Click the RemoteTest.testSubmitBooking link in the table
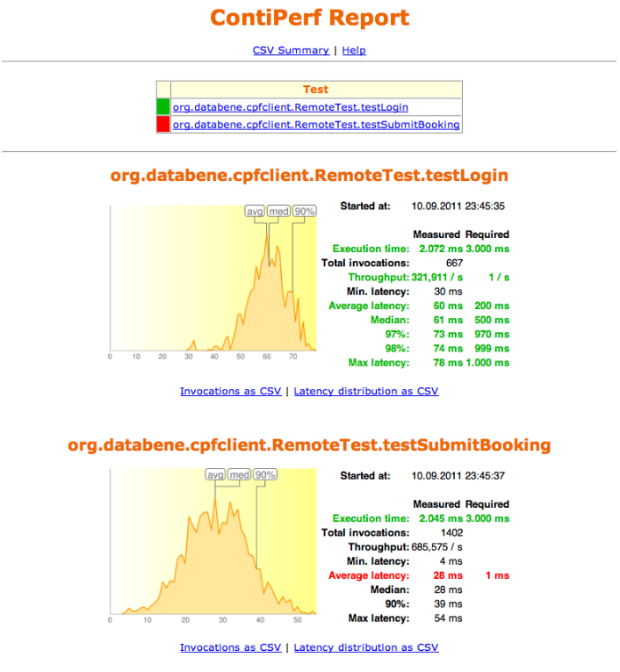 [316, 125]
